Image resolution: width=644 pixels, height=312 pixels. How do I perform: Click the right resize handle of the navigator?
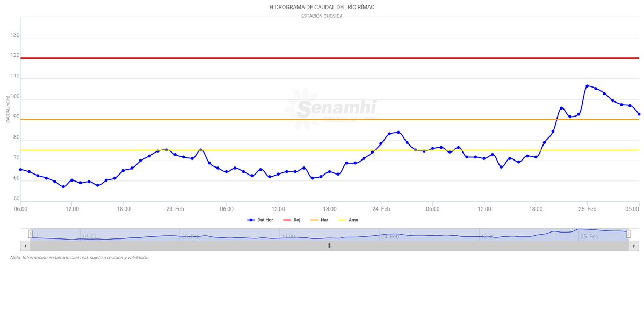(x=628, y=234)
